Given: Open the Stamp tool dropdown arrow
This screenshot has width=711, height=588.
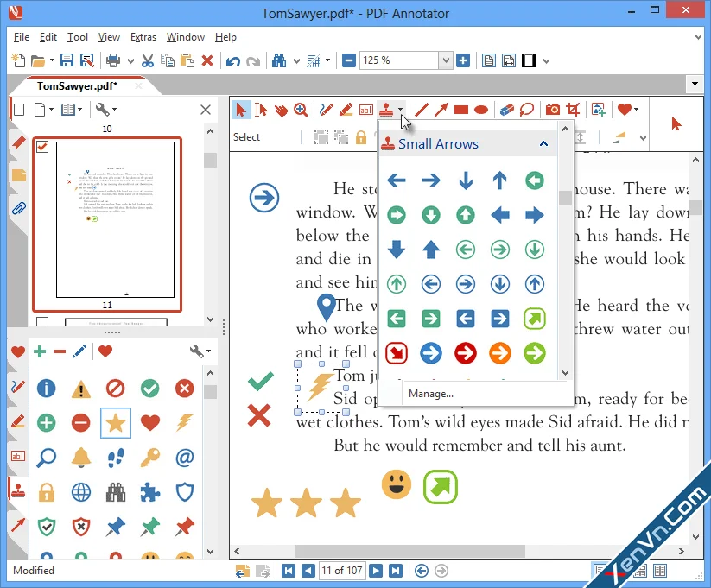Looking at the screenshot, I should click(400, 110).
